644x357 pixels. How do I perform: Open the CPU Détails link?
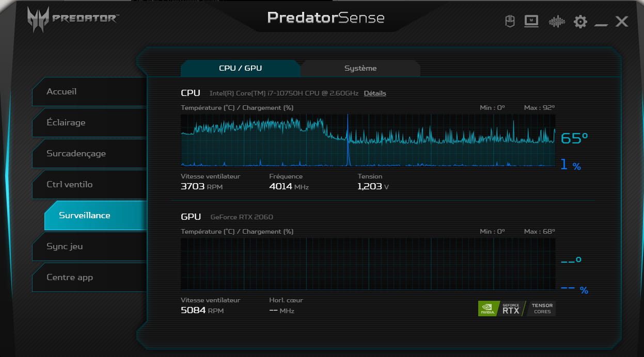[x=375, y=93]
